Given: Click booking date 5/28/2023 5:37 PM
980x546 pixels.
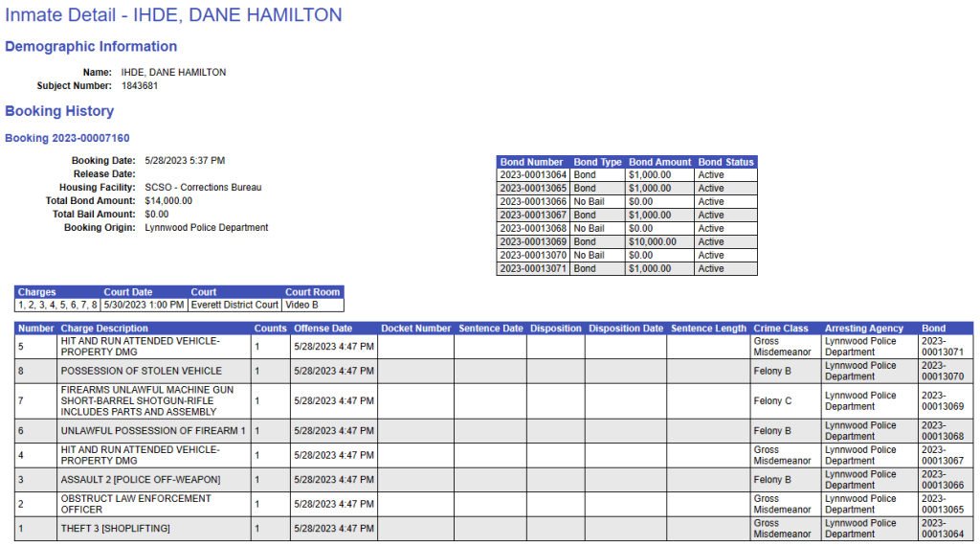Looking at the screenshot, I should coord(185,161).
